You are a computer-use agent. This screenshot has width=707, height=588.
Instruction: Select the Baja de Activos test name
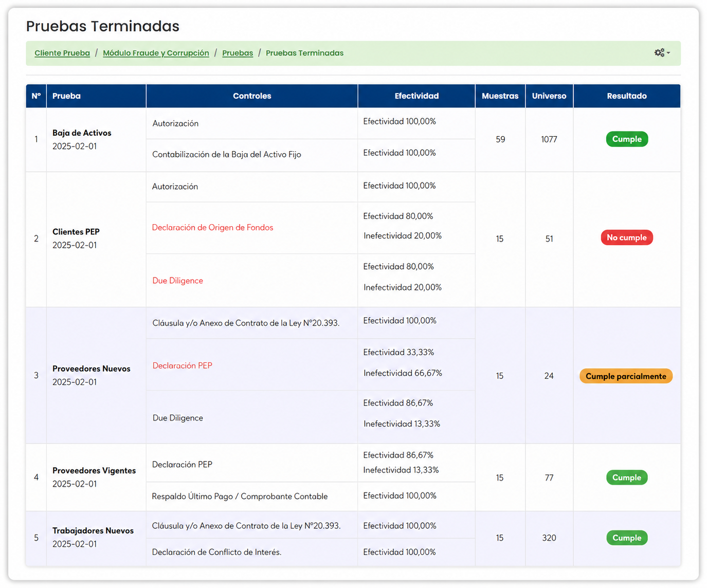[x=82, y=133]
